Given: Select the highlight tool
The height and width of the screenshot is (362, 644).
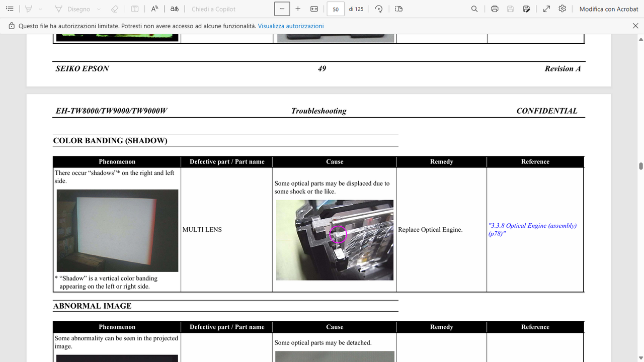Looking at the screenshot, I should coord(29,9).
